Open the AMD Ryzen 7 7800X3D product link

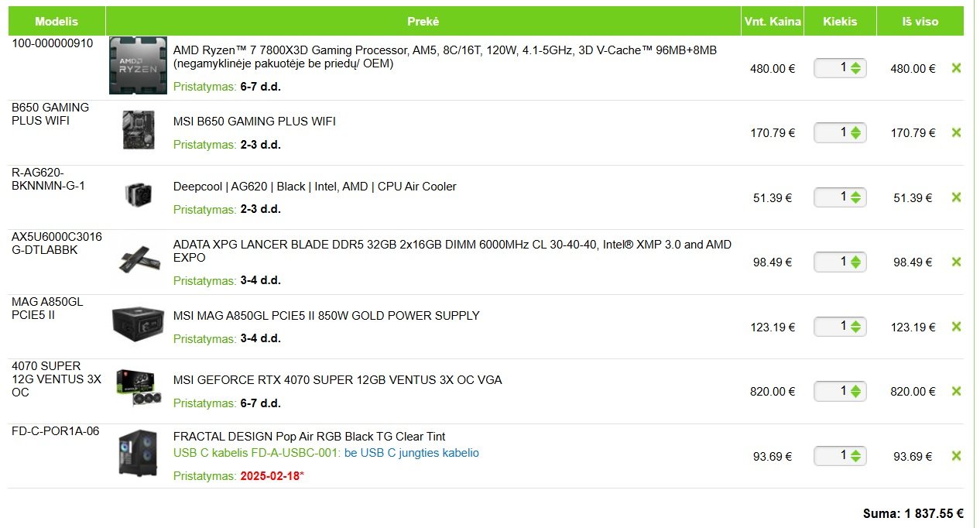(445, 57)
